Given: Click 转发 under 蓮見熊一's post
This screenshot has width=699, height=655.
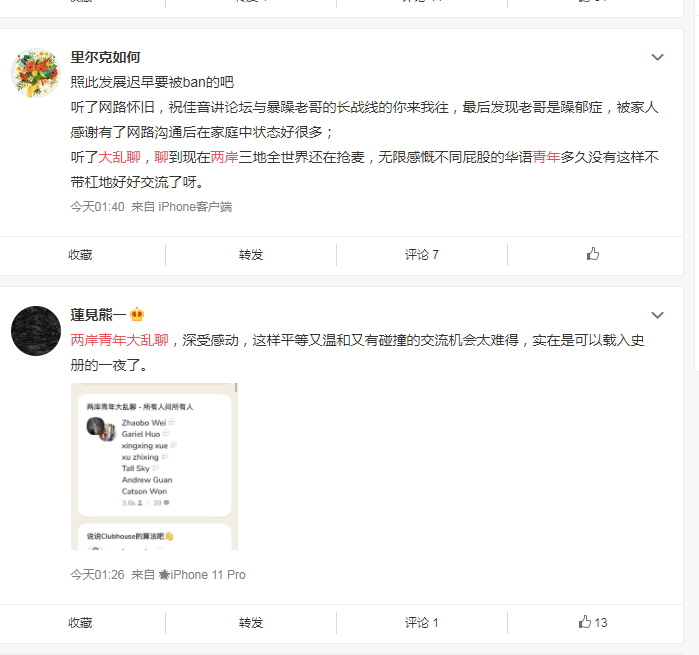Looking at the screenshot, I should tap(251, 622).
